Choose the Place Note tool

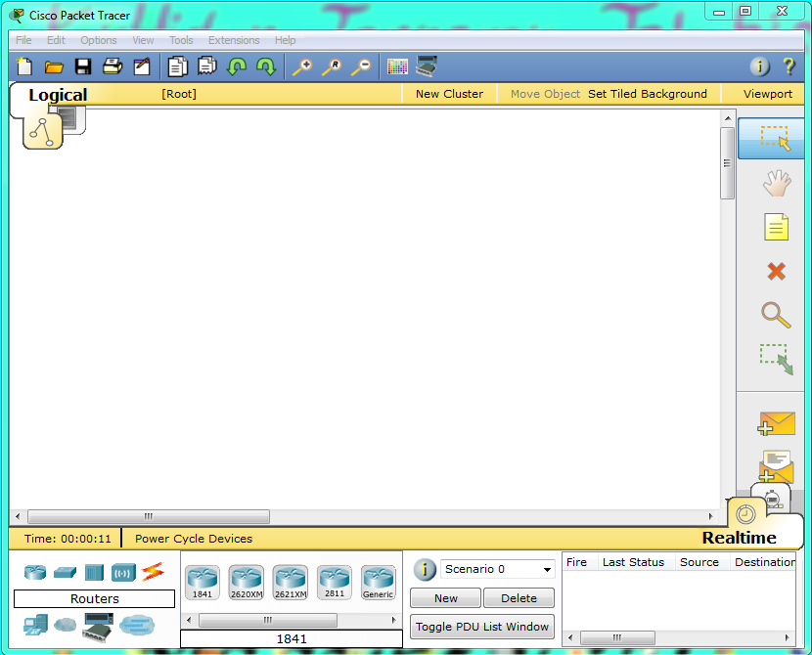776,227
